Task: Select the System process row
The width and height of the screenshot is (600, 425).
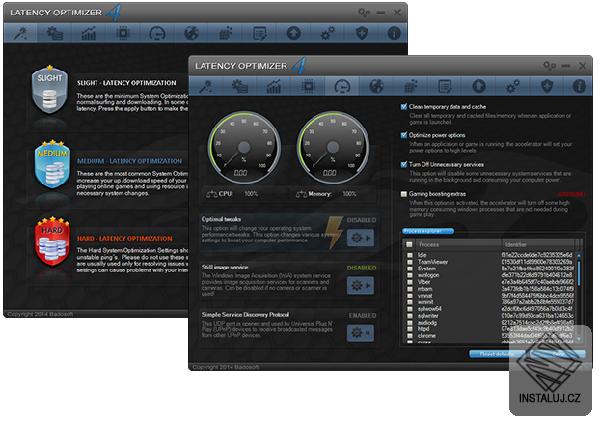Action: coord(490,269)
